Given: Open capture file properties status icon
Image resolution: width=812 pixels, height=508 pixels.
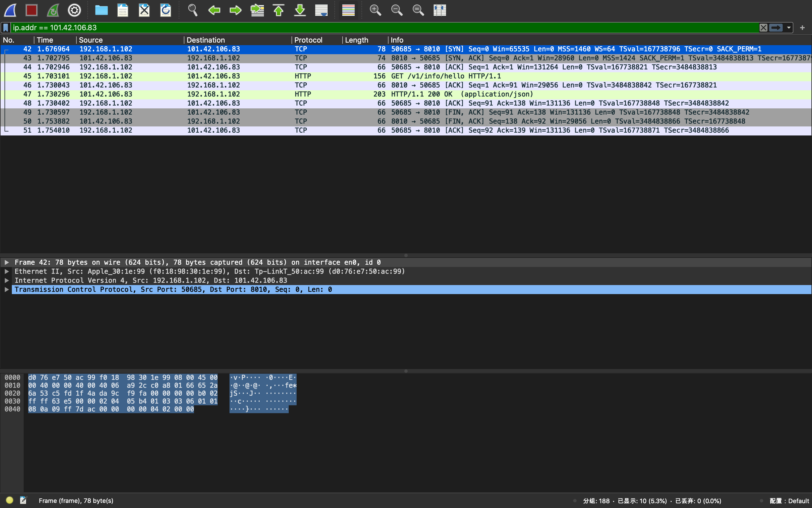Looking at the screenshot, I should tap(23, 500).
